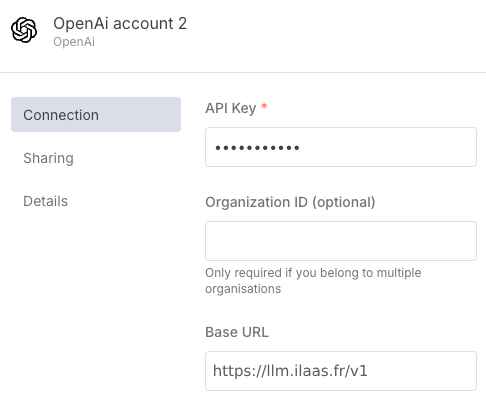Viewport: 486px width, 402px height.
Task: Click the 'Organization ID (optional)' label
Action: click(290, 202)
